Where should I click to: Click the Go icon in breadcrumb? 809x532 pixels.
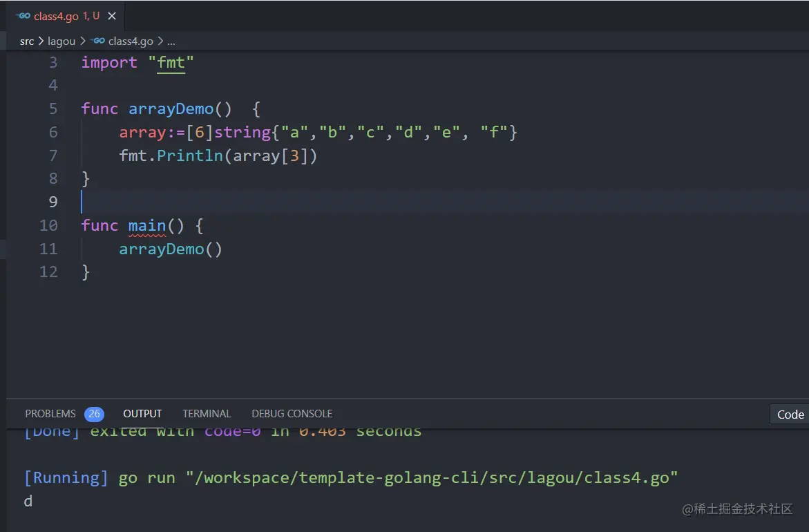97,41
